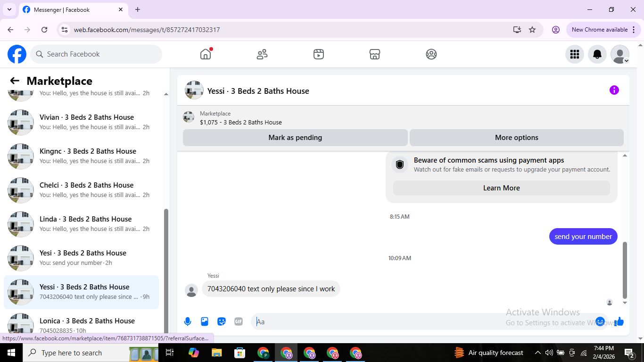Open the notifications bell

coord(597,54)
